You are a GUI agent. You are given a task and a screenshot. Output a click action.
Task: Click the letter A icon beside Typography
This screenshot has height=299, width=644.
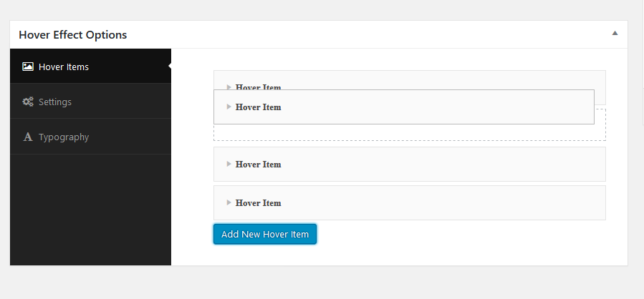pos(28,137)
